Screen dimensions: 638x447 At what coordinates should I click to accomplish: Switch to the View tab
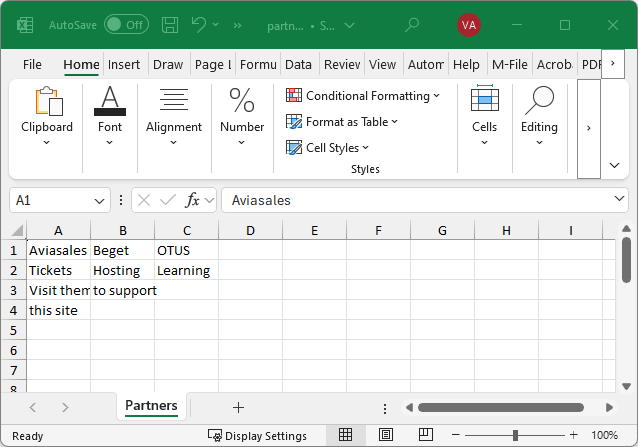click(382, 65)
